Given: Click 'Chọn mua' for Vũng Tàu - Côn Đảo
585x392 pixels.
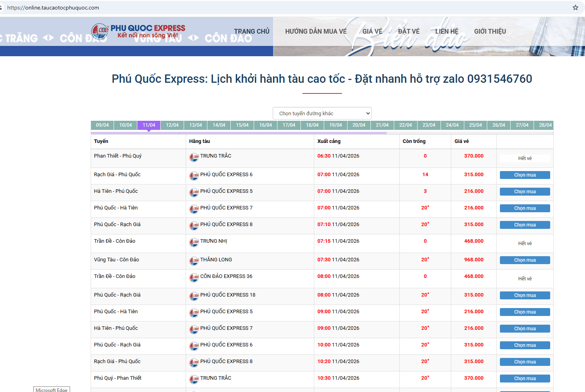Looking at the screenshot, I should point(524,260).
